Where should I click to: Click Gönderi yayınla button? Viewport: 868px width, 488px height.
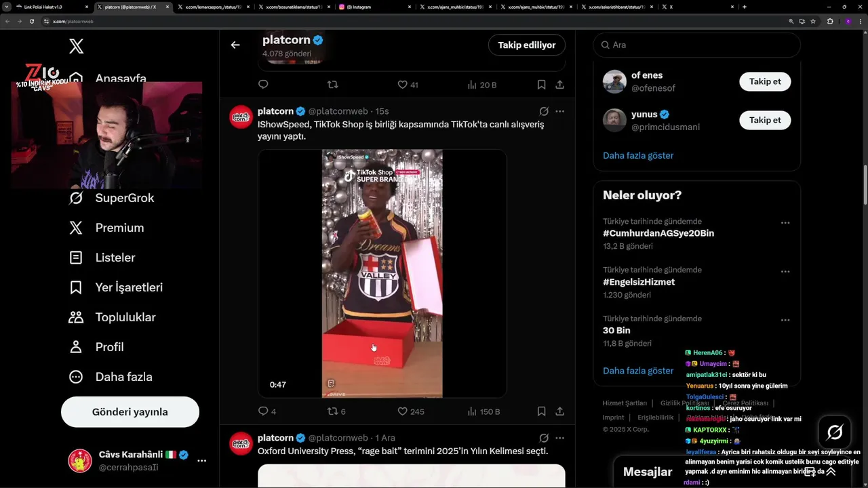tap(130, 412)
